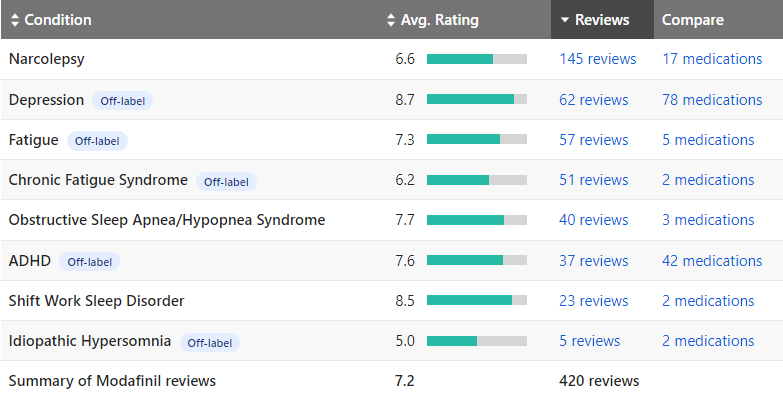783x419 pixels.
Task: Compare 78 medications for Depression
Action: [x=711, y=100]
